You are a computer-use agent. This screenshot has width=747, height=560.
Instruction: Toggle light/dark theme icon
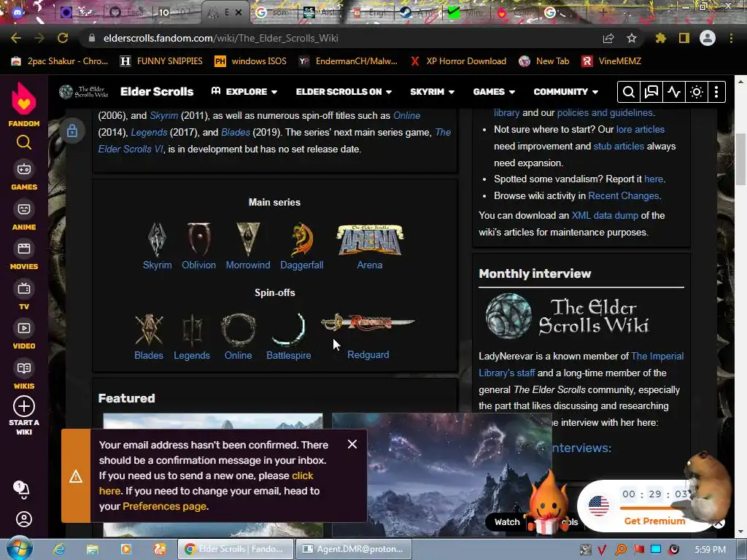pos(697,92)
